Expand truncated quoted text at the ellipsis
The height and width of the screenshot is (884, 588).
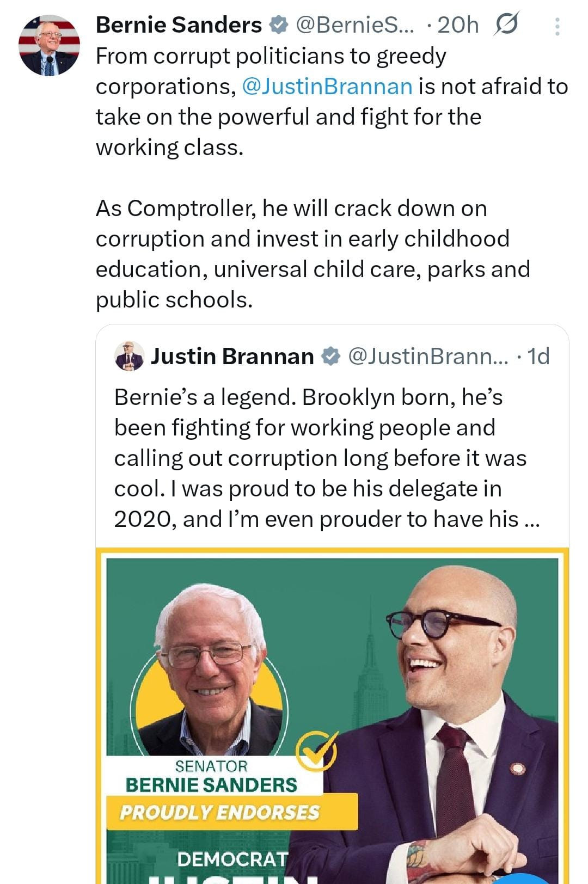click(x=531, y=519)
